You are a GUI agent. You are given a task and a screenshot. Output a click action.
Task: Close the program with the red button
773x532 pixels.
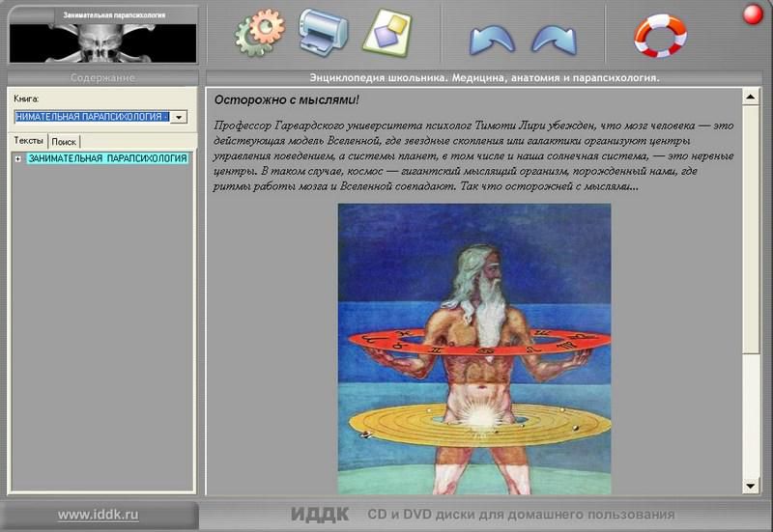tap(752, 14)
